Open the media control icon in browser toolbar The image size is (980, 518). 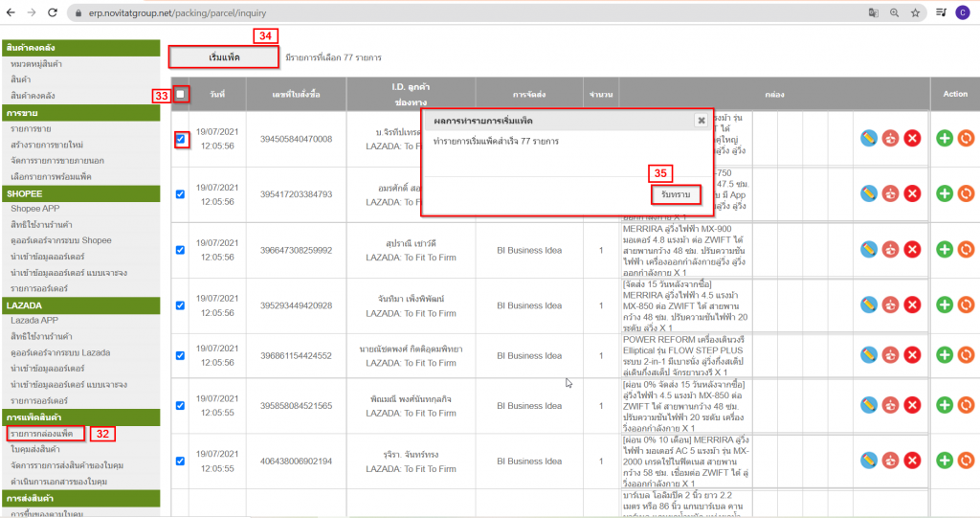click(x=940, y=12)
